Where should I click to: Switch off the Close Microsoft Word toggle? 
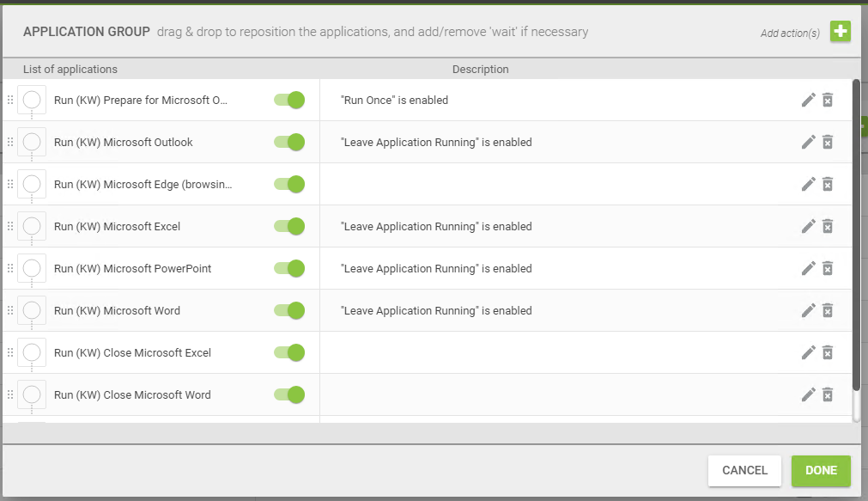point(289,394)
